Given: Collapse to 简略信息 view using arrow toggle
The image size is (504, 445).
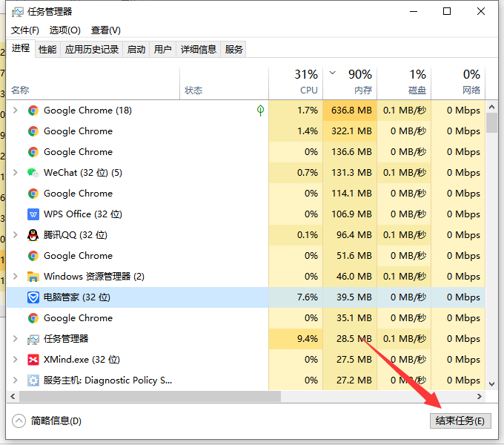Looking at the screenshot, I should (19, 421).
